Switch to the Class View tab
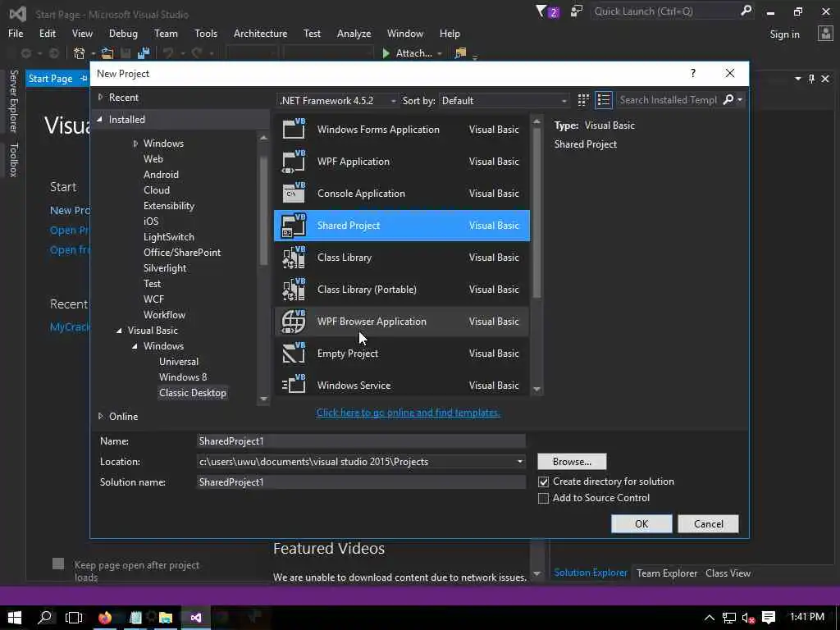This screenshot has height=630, width=840. pos(728,573)
